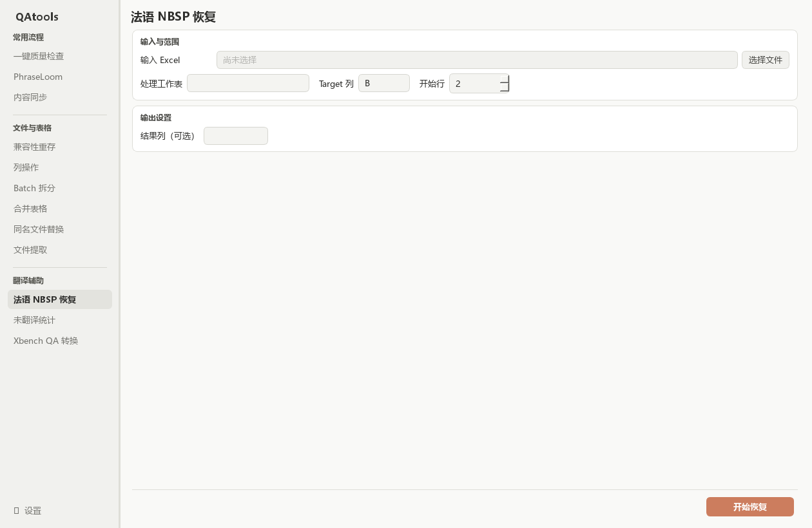The height and width of the screenshot is (528, 812).
Task: Go to the PhraseLoom page
Action: coord(60,77)
